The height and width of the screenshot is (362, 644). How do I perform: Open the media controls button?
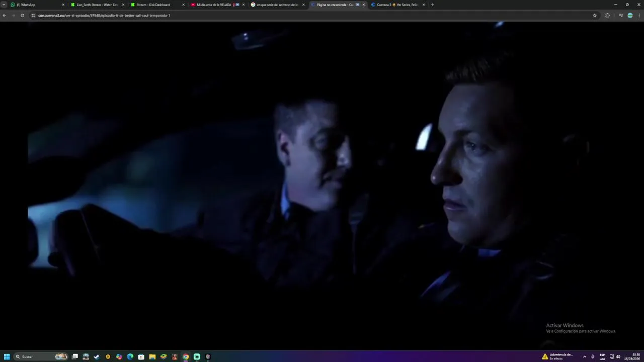[x=621, y=16]
